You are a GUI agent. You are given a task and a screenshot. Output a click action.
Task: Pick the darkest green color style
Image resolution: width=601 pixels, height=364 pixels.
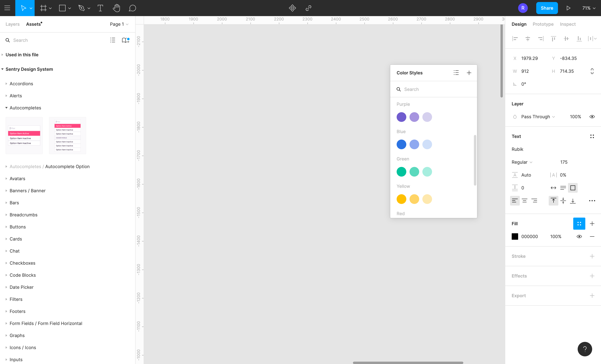pyautogui.click(x=401, y=172)
